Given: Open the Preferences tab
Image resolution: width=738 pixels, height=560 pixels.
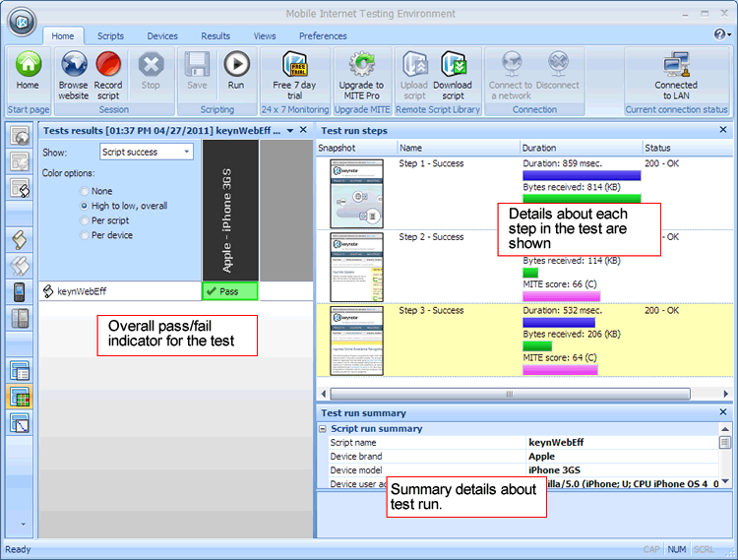Looking at the screenshot, I should point(323,36).
